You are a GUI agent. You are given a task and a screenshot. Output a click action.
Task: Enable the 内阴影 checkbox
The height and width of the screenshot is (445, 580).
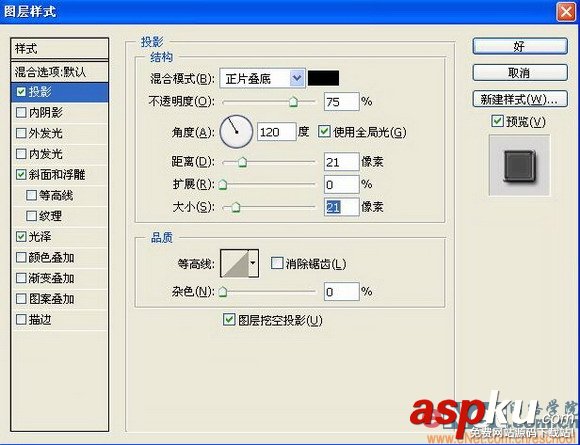21,112
